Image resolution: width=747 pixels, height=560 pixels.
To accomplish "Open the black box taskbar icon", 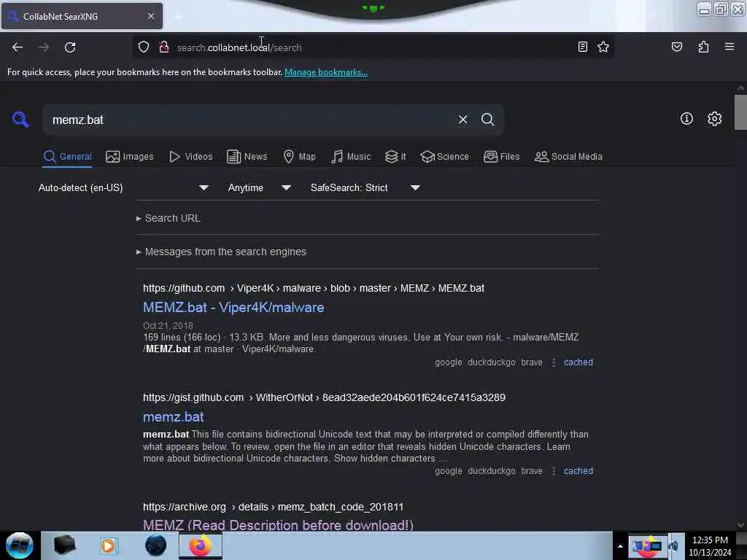I will 65,545.
